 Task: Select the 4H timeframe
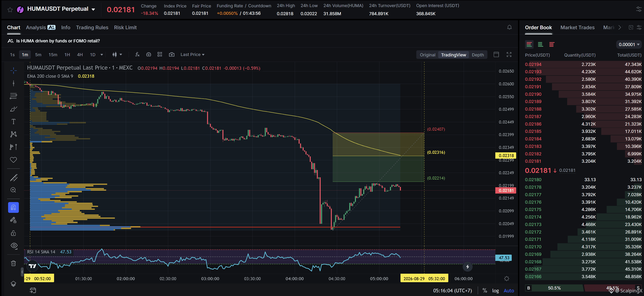[x=80, y=55]
